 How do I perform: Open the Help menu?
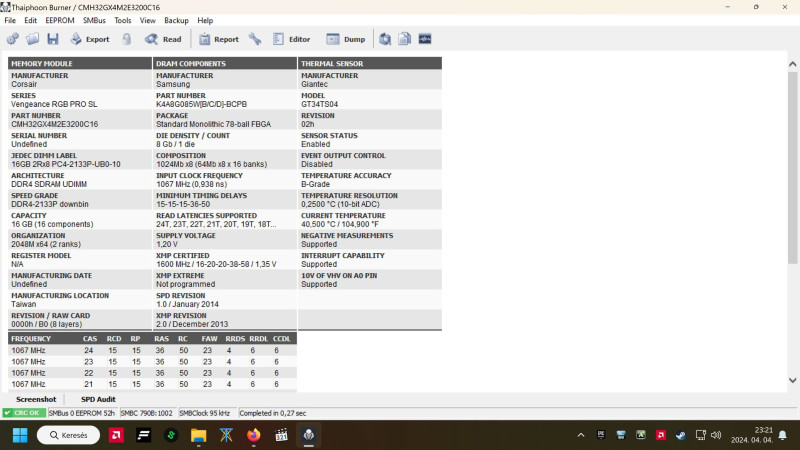[x=205, y=20]
